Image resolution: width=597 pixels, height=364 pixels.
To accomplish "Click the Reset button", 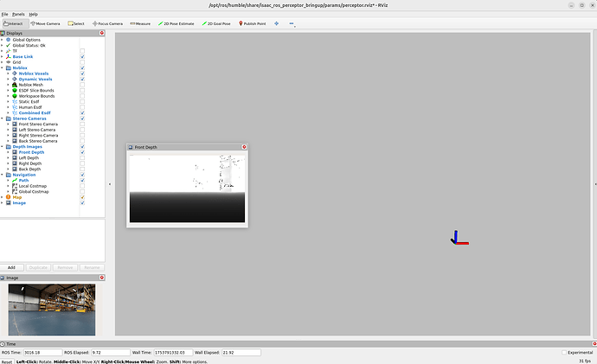I will point(7,361).
